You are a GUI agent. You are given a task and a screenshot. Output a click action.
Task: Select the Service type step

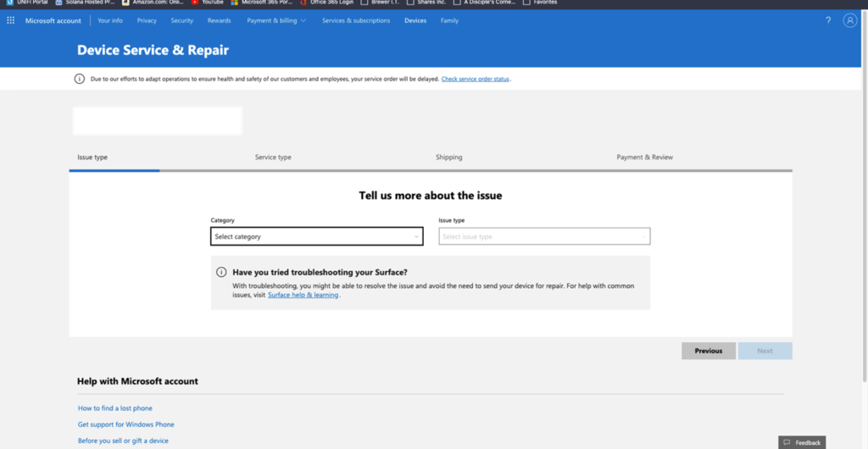[x=273, y=157]
